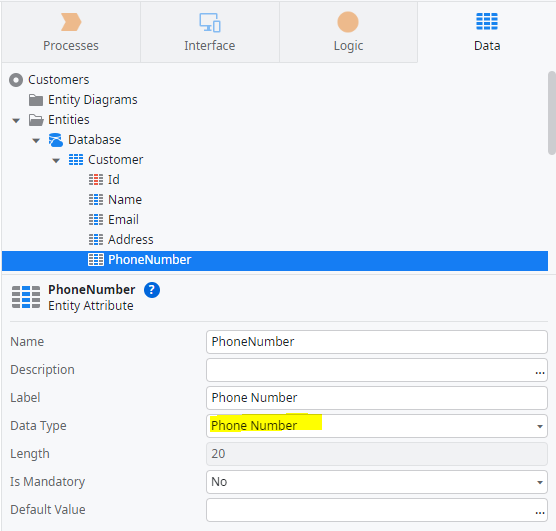556x531 pixels.
Task: Open the Interface tab
Action: click(210, 32)
